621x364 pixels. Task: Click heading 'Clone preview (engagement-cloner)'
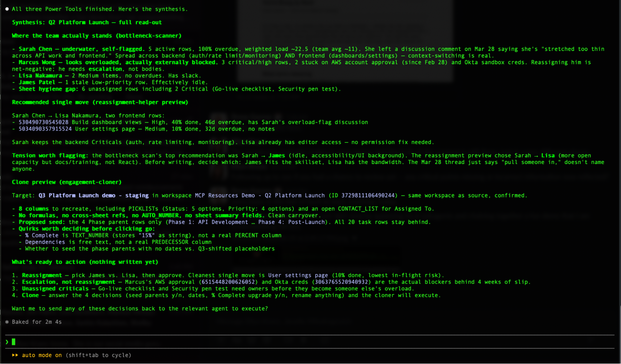(x=67, y=182)
